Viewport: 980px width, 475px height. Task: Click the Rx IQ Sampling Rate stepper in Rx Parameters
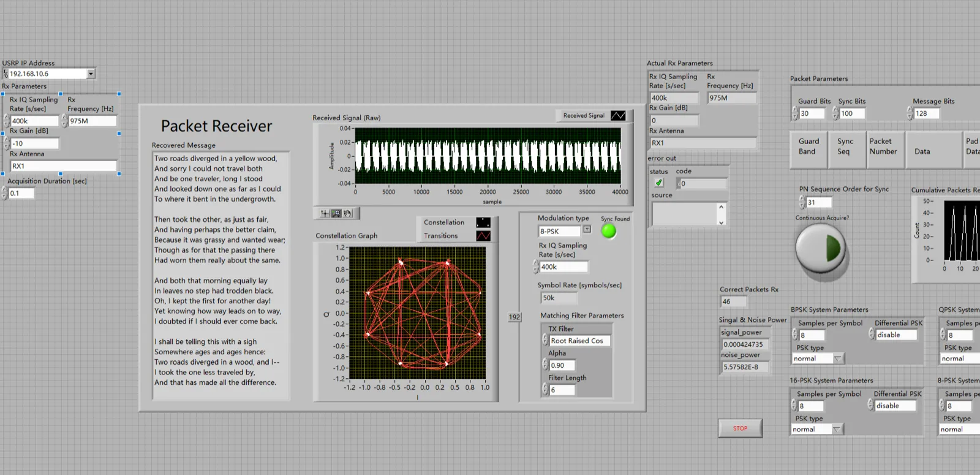coord(7,121)
